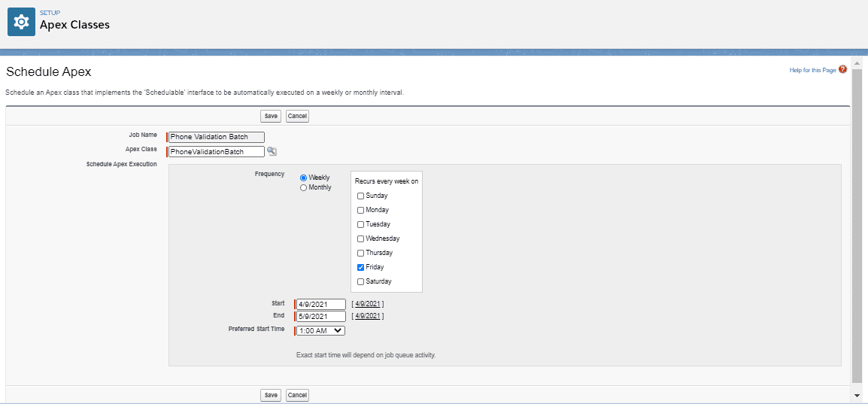Screen dimensions: 868x404
Task: Click the top Save button
Action: pos(271,116)
